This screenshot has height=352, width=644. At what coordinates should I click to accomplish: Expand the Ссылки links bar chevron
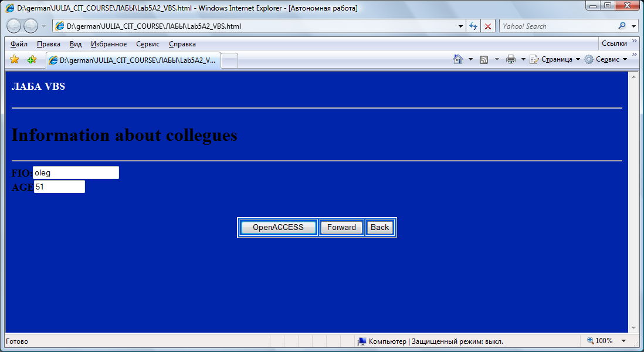point(634,41)
